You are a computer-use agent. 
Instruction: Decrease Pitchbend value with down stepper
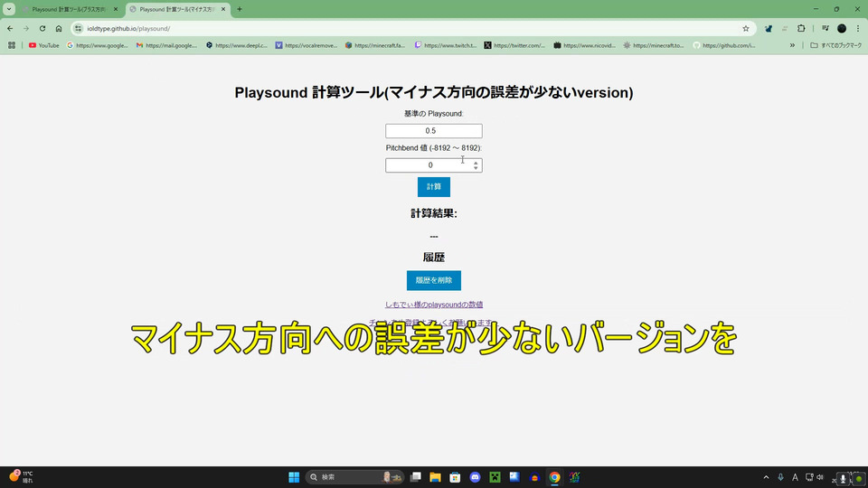pyautogui.click(x=476, y=168)
